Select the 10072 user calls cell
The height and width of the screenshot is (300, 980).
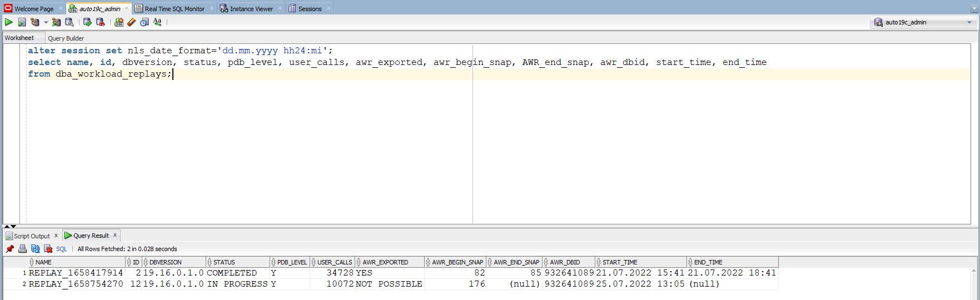332,284
